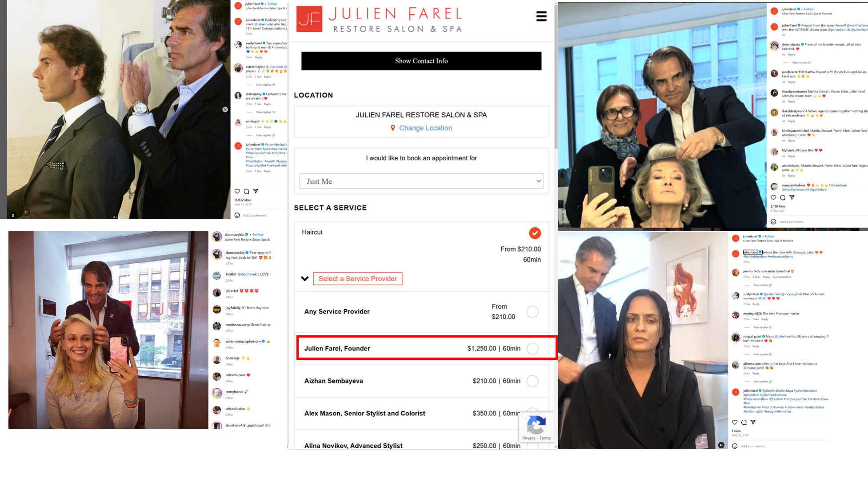Select Julien Farel, Founder radio button
This screenshot has width=868, height=487.
[x=532, y=349]
